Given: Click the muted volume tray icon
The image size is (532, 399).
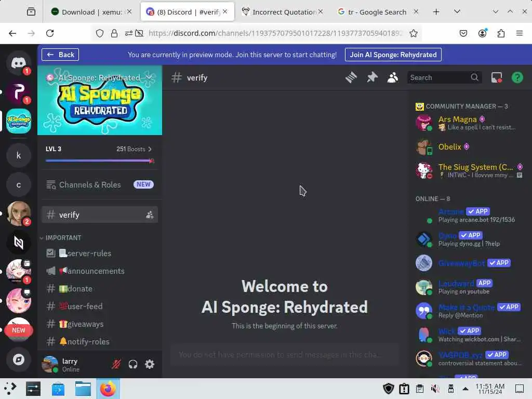Looking at the screenshot, I should [435, 389].
